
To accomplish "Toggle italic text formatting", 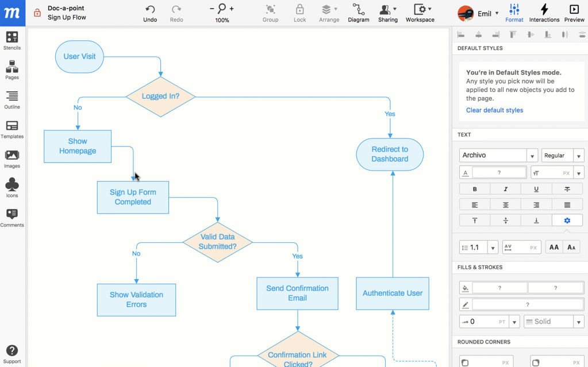I will (505, 189).
